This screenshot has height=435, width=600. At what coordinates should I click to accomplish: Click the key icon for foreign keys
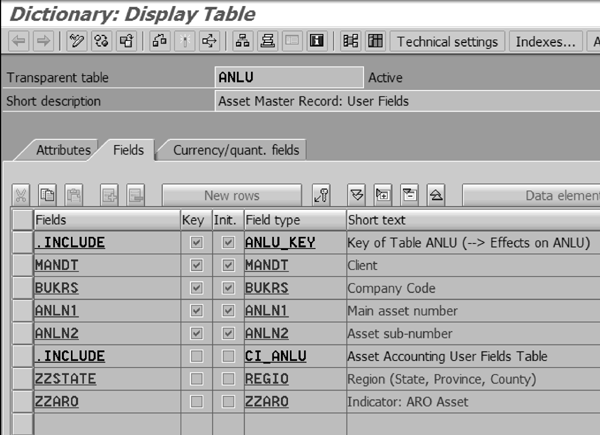pos(321,195)
